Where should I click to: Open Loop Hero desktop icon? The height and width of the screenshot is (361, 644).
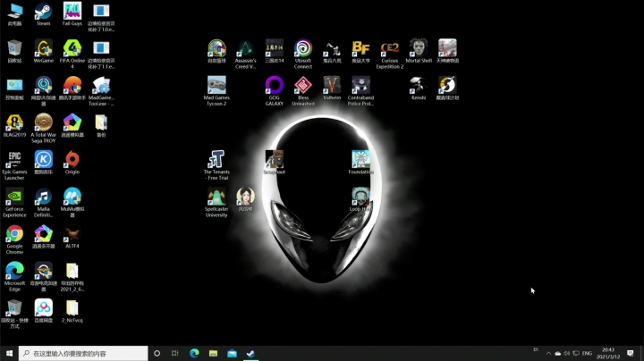coord(360,200)
